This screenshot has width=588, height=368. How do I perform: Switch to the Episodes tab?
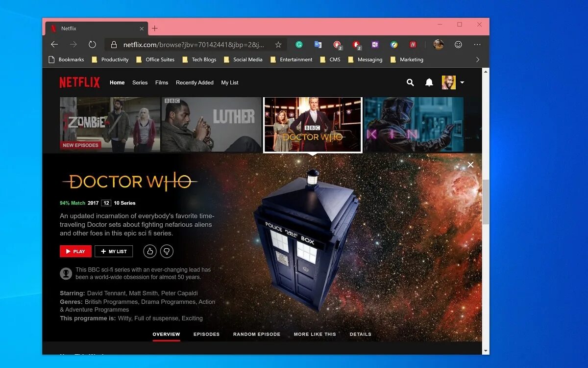click(x=206, y=335)
